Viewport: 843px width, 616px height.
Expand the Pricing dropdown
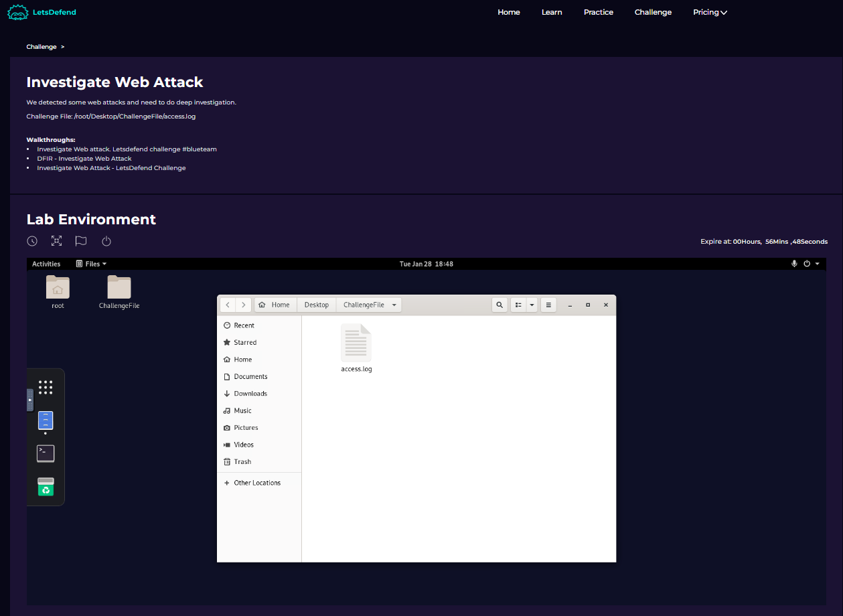point(710,12)
